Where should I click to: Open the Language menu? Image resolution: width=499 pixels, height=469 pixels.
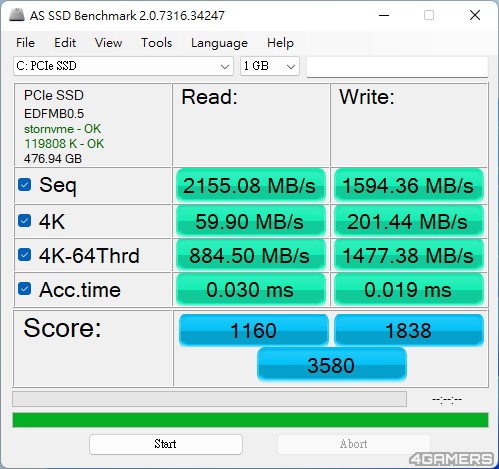pos(219,43)
